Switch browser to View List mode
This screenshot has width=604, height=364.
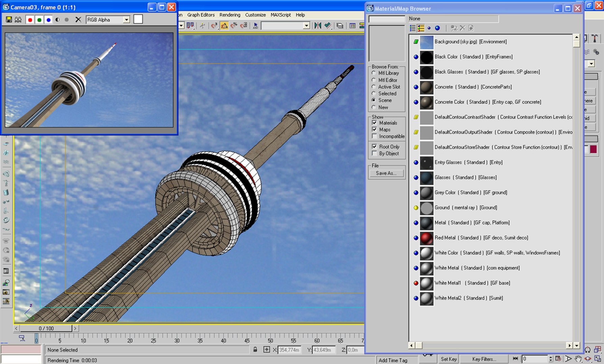coord(412,28)
